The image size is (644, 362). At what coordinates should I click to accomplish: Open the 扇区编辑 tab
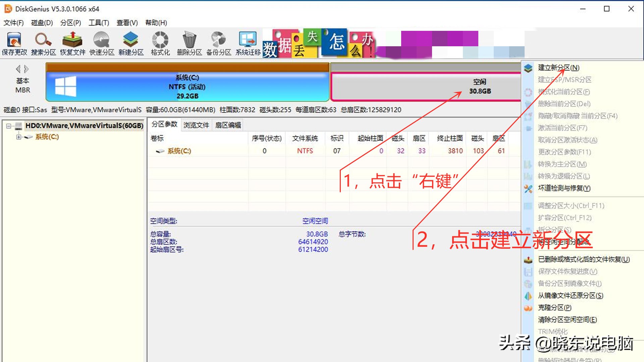(x=227, y=125)
